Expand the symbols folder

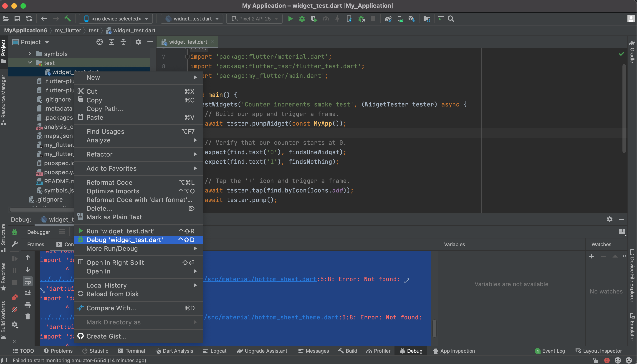(30, 53)
